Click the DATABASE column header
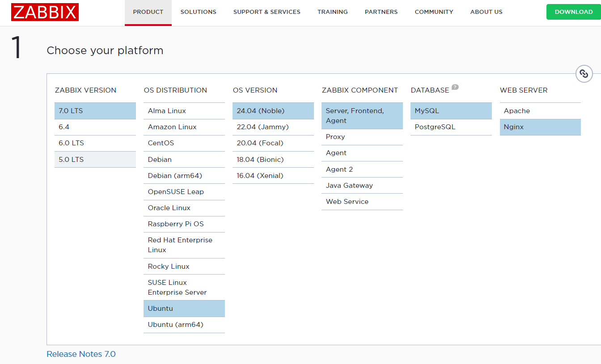The image size is (601, 364). point(430,90)
